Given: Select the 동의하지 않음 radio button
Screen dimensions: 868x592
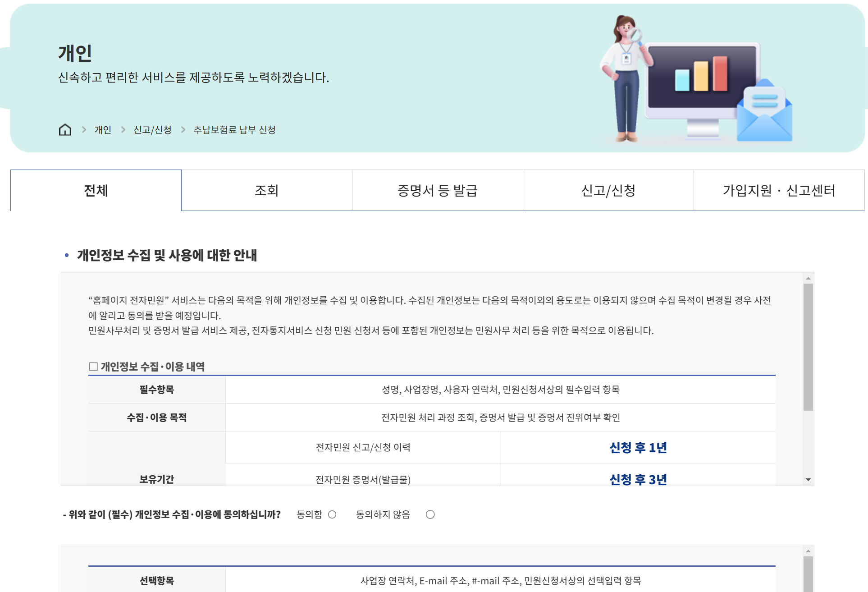Looking at the screenshot, I should click(x=430, y=514).
